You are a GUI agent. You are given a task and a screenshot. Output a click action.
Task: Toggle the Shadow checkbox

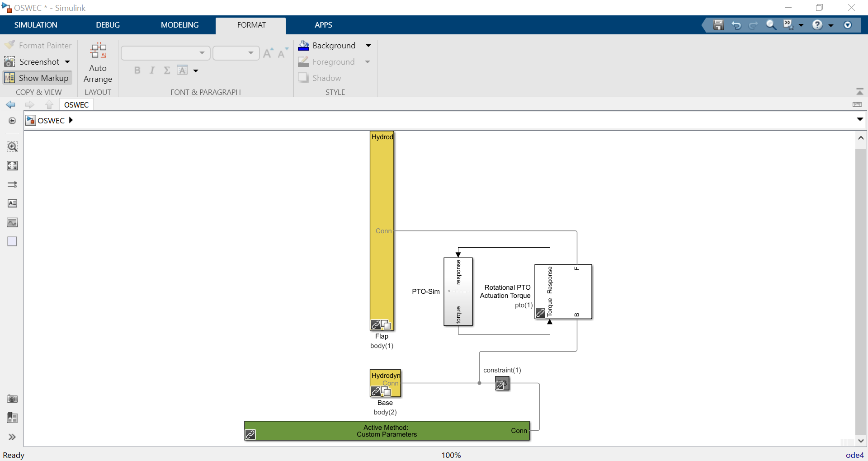(303, 78)
